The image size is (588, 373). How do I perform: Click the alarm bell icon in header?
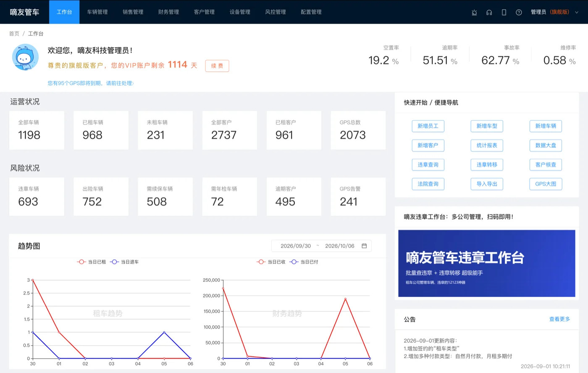(474, 12)
